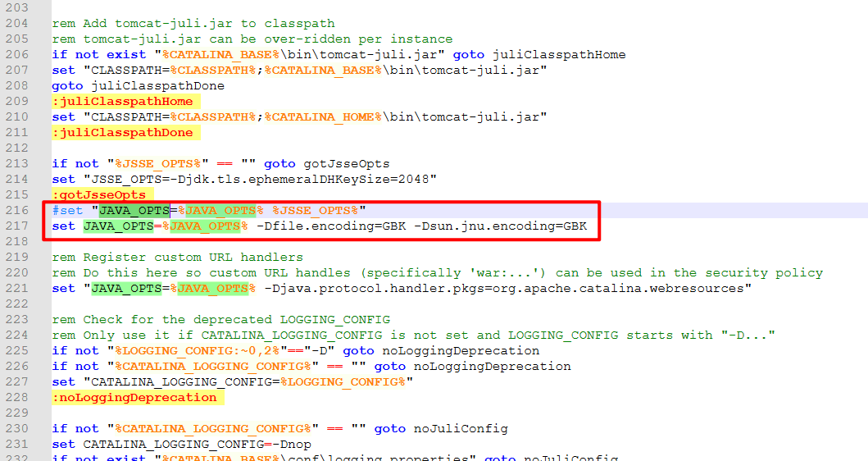Click the label :juliClasspathHome
Viewport: 868px width, 461px height.
(x=122, y=102)
